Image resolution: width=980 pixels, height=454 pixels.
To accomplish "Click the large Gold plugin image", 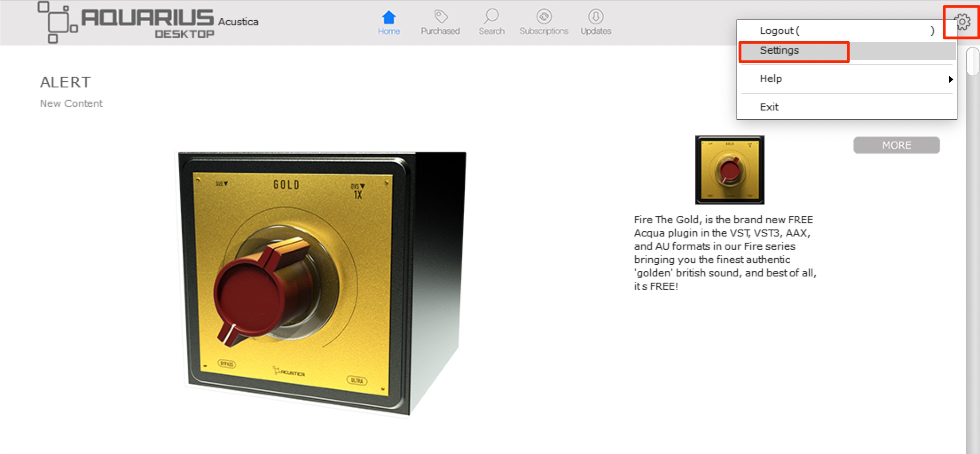I will coord(322,284).
